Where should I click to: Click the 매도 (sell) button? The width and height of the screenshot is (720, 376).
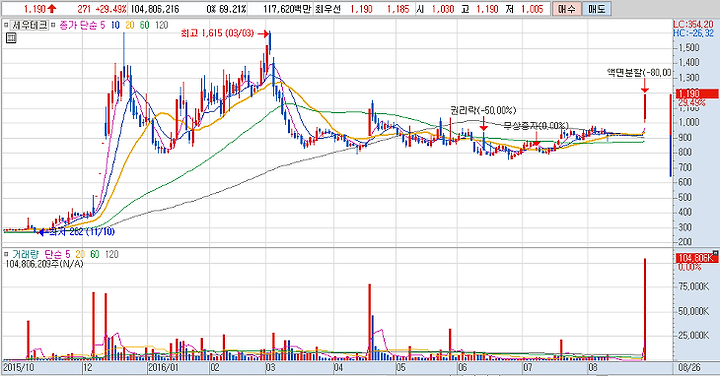(x=596, y=9)
